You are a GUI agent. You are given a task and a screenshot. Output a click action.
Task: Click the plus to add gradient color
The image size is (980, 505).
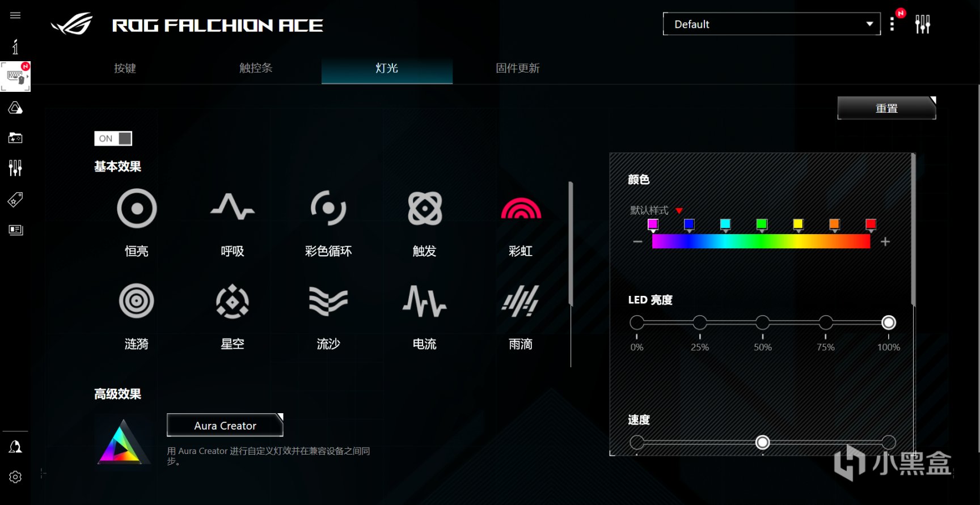point(885,242)
